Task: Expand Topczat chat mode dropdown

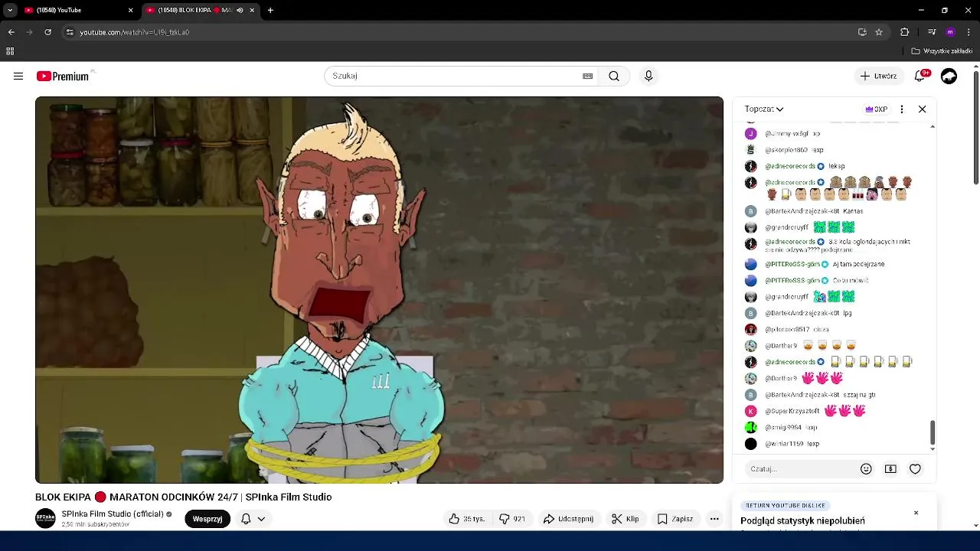Action: coord(764,109)
